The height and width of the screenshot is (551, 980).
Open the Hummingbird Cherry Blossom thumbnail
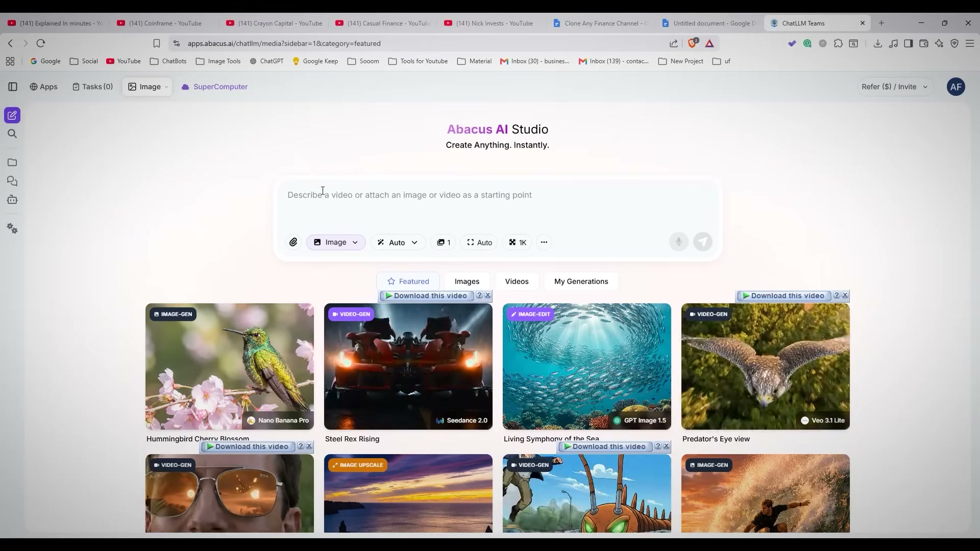pos(230,366)
